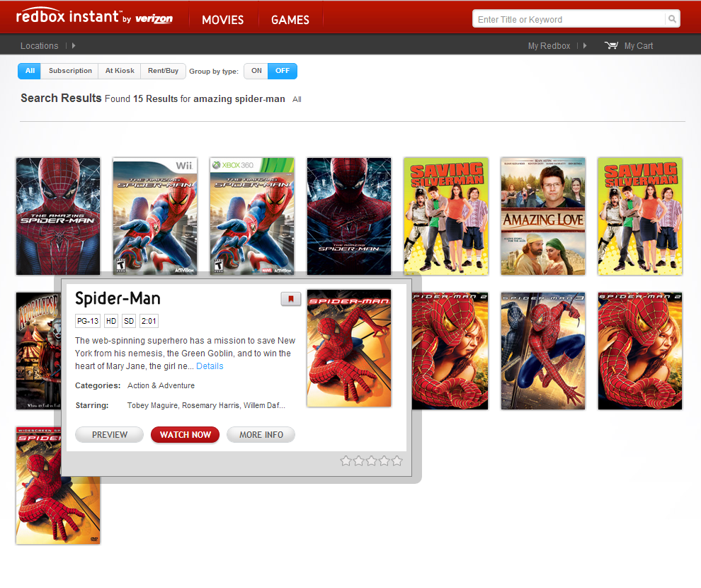Select the All results filter
Image resolution: width=701 pixels, height=588 pixels.
click(28, 71)
